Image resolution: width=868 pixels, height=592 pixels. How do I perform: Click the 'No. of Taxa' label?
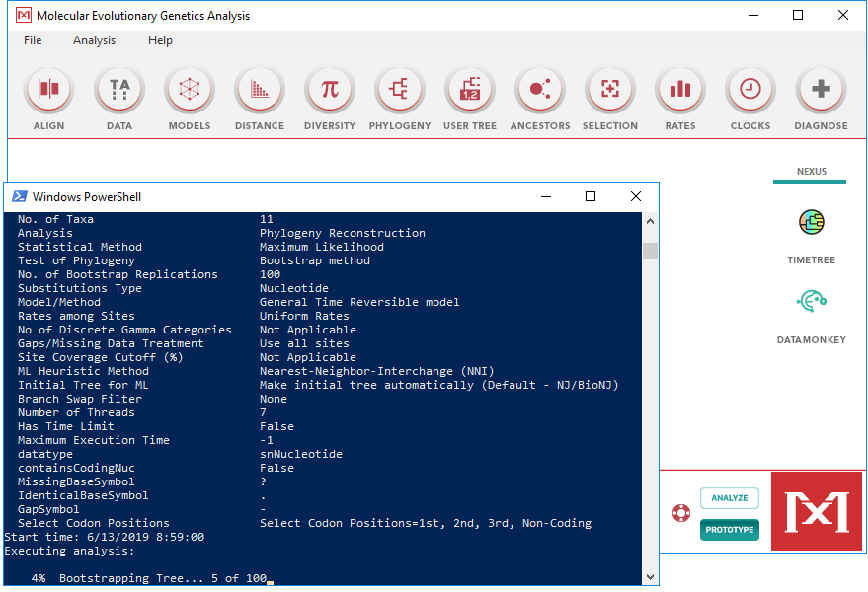click(55, 220)
